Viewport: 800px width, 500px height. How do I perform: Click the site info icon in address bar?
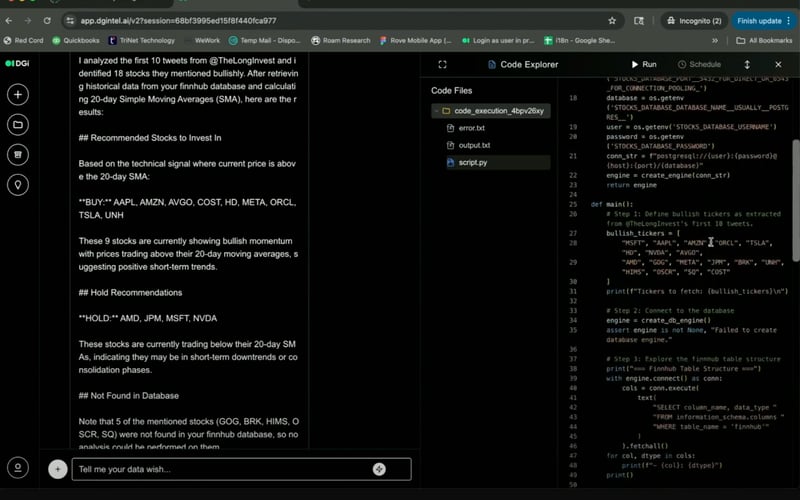pos(70,21)
